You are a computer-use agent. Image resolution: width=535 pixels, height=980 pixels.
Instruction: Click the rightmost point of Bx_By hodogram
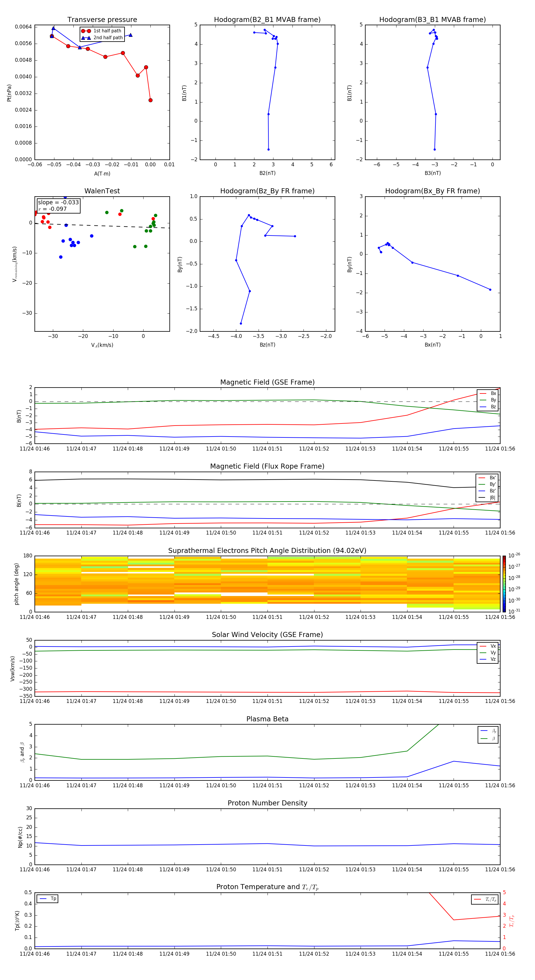[490, 290]
